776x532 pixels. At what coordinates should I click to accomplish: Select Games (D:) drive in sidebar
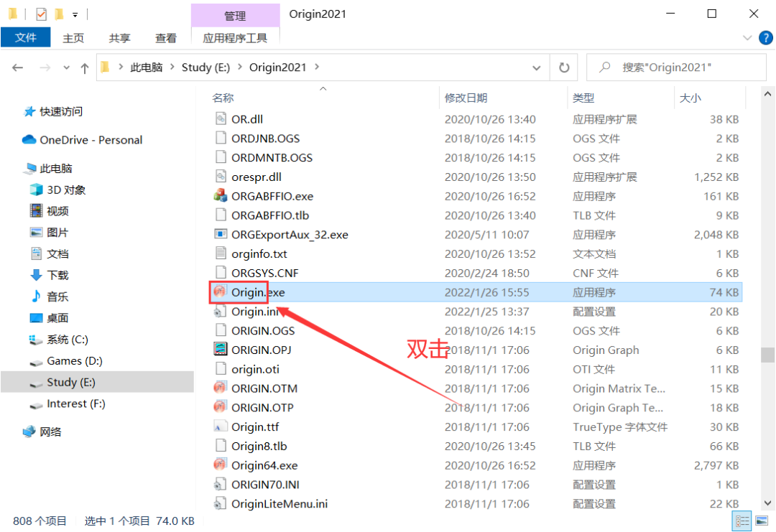(66, 361)
